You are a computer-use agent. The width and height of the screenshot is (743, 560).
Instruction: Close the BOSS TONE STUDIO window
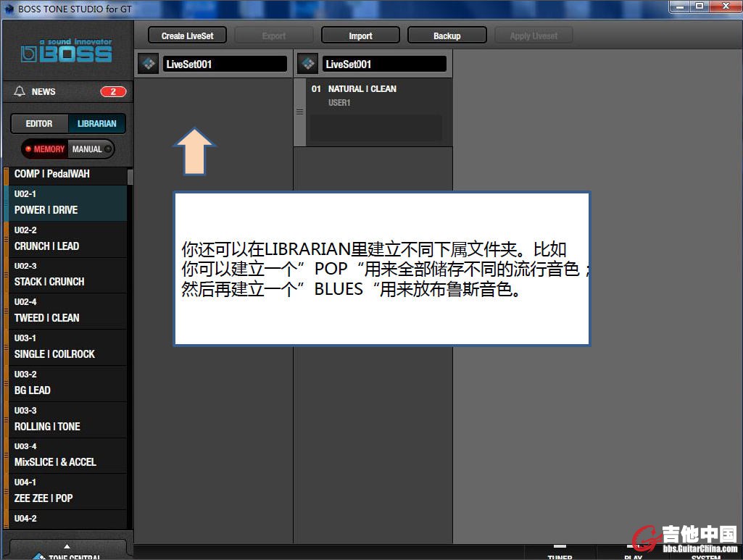(x=726, y=7)
